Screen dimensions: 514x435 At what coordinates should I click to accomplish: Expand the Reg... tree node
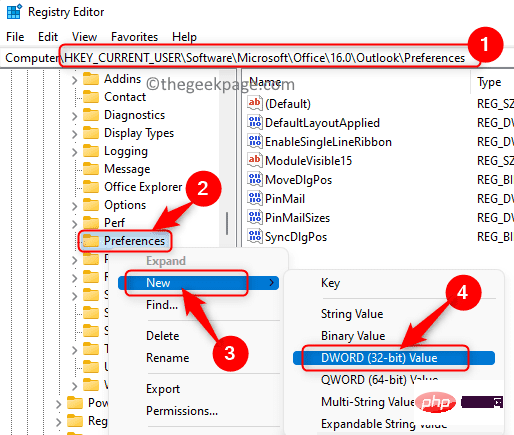59,422
